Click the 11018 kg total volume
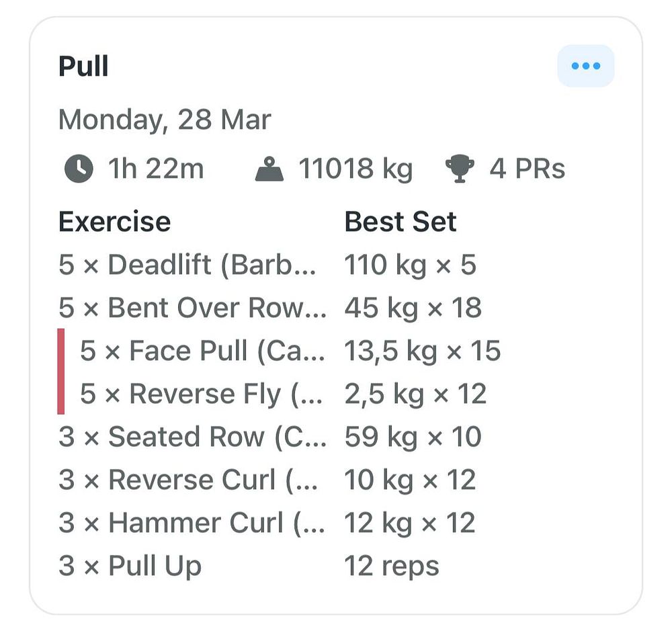 [x=355, y=169]
